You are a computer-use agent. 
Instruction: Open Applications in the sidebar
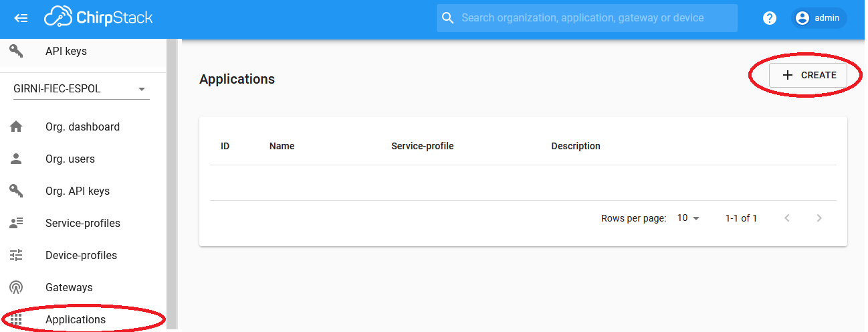[x=76, y=319]
